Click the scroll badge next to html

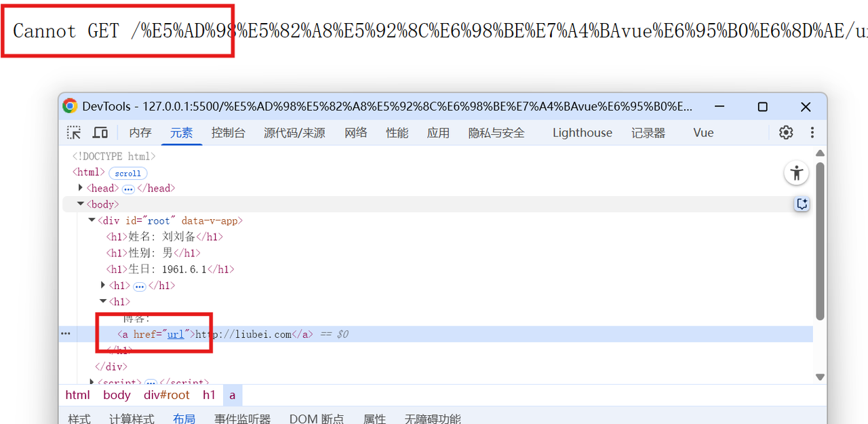[128, 173]
